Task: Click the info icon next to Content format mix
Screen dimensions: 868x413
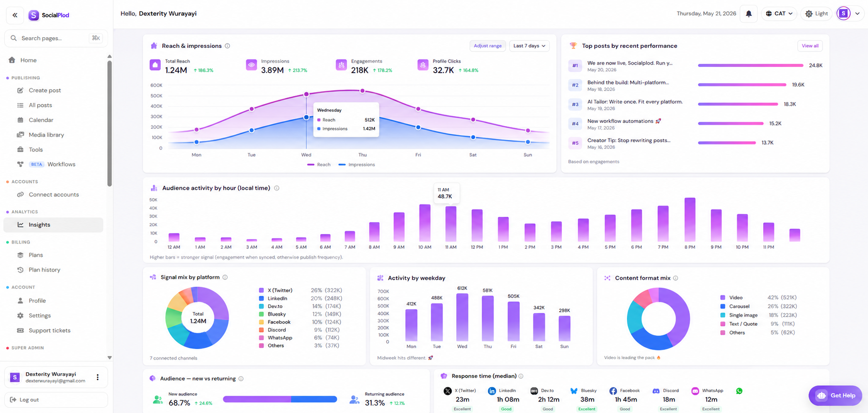Action: 676,278
